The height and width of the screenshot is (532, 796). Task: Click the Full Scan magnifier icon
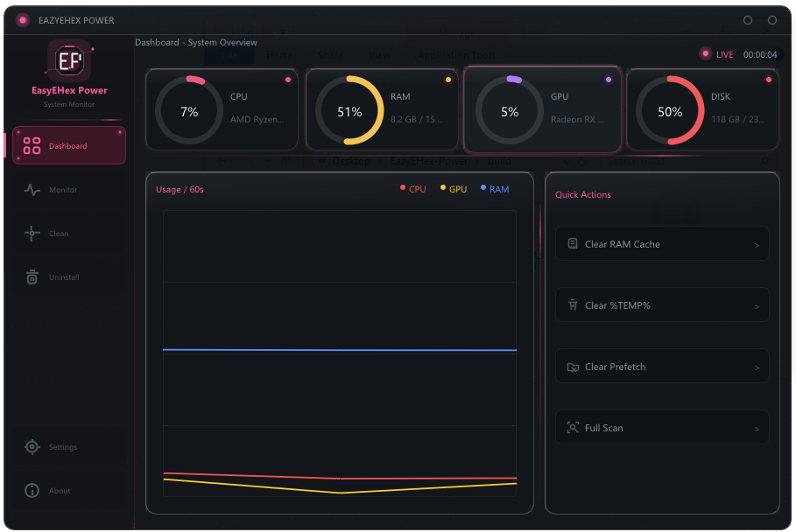573,428
